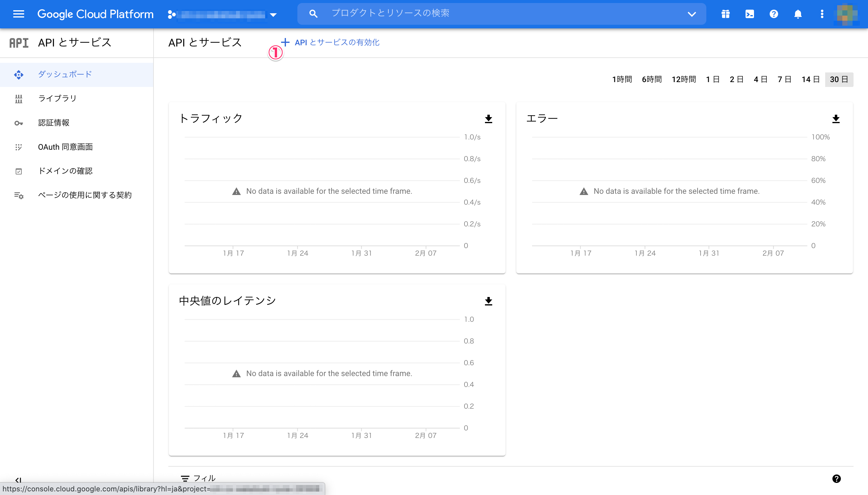Download the 中央値のレイテンシ chart data
Screen dimensions: 868x495
click(x=488, y=301)
